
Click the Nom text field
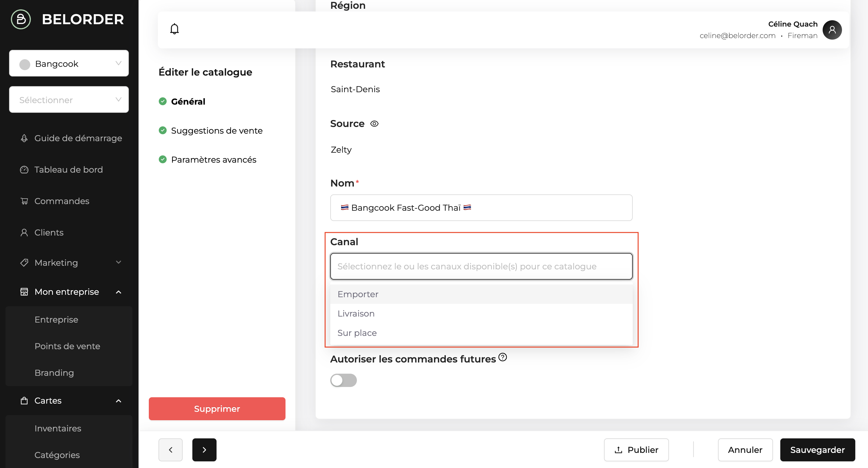click(x=481, y=208)
